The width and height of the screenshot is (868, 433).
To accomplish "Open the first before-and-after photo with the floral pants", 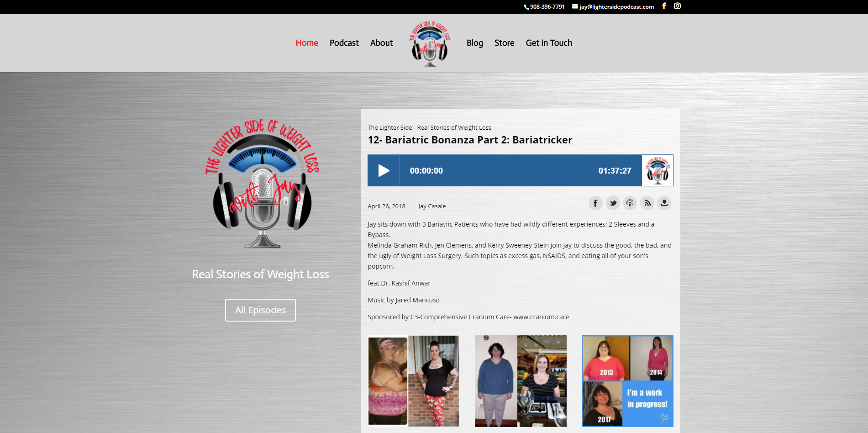I will 413,381.
